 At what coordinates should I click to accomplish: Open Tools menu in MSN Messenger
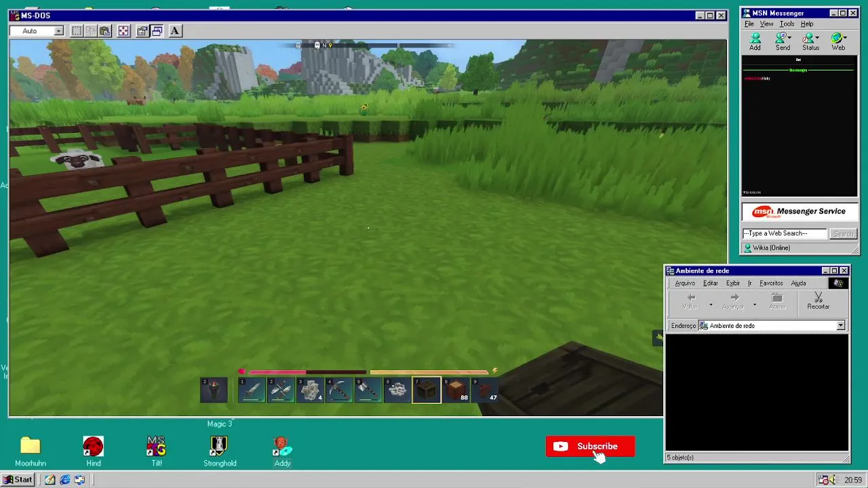pos(787,24)
